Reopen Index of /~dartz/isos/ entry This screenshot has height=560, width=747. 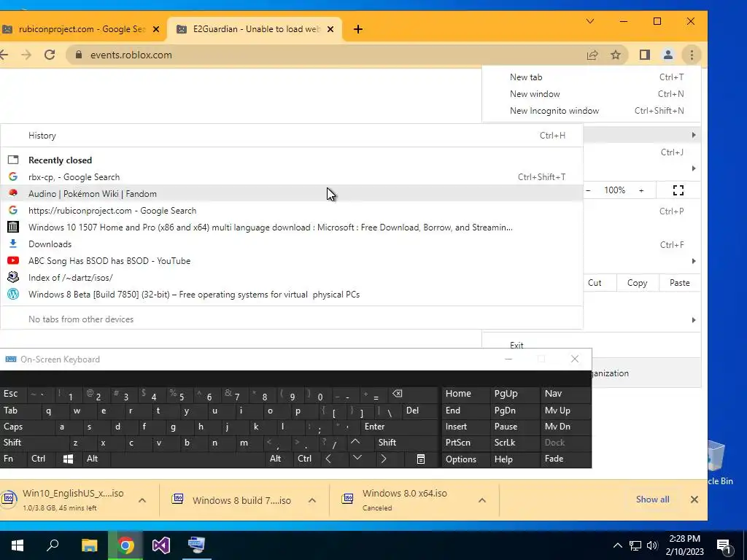pyautogui.click(x=292, y=278)
